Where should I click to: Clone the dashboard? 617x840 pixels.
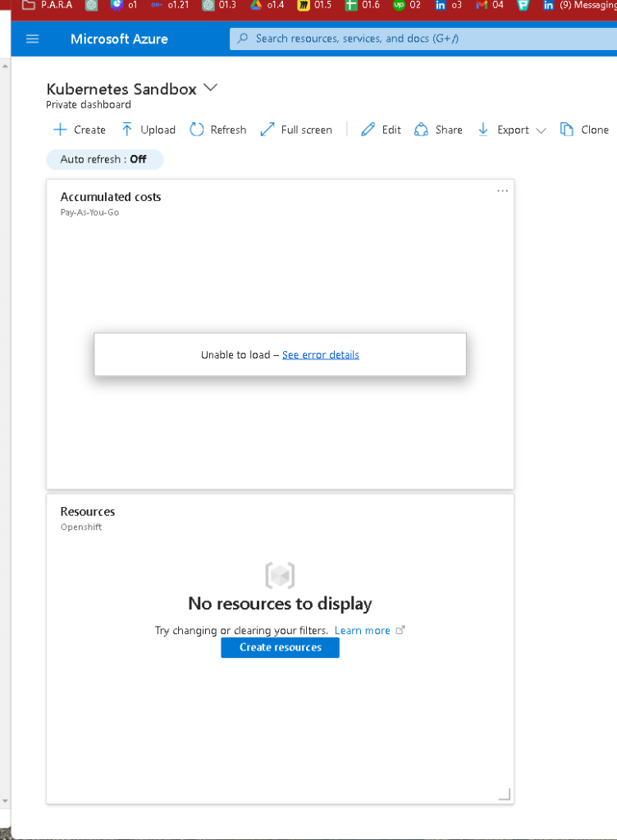click(584, 130)
